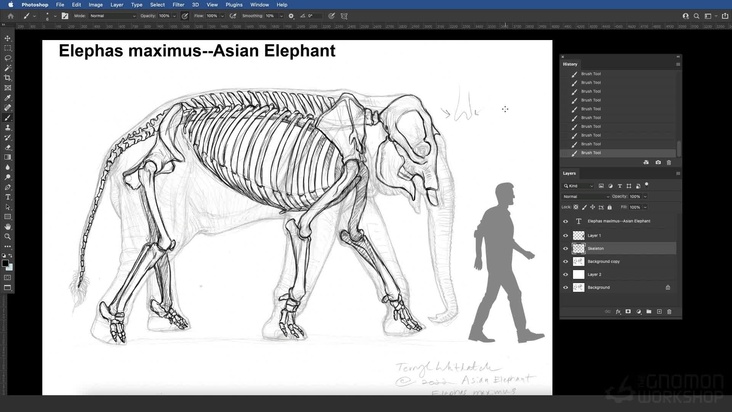Open the Image menu

[x=96, y=5]
